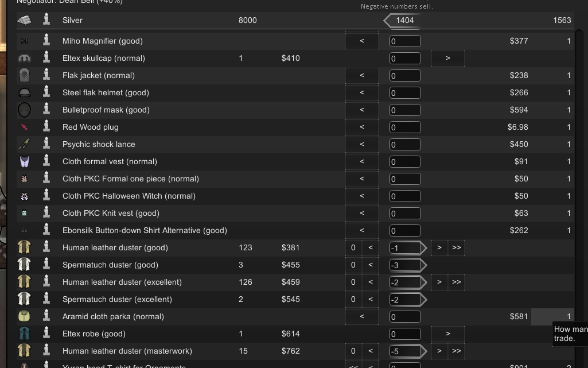
Task: Open info for Miho Magnifier (good)
Action: point(46,41)
